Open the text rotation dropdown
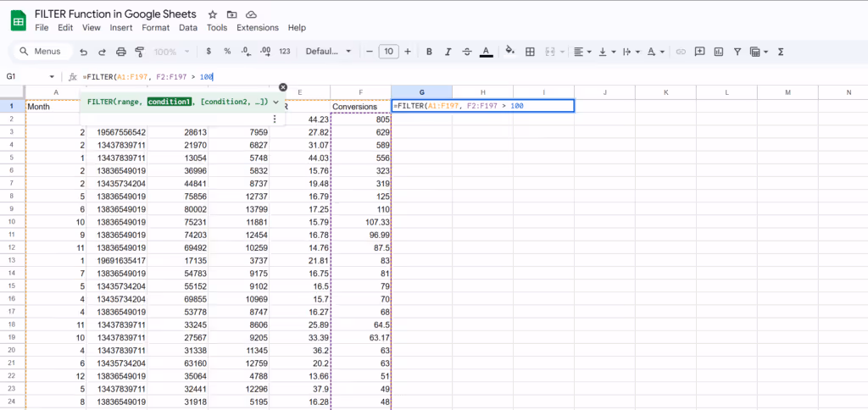 point(655,52)
